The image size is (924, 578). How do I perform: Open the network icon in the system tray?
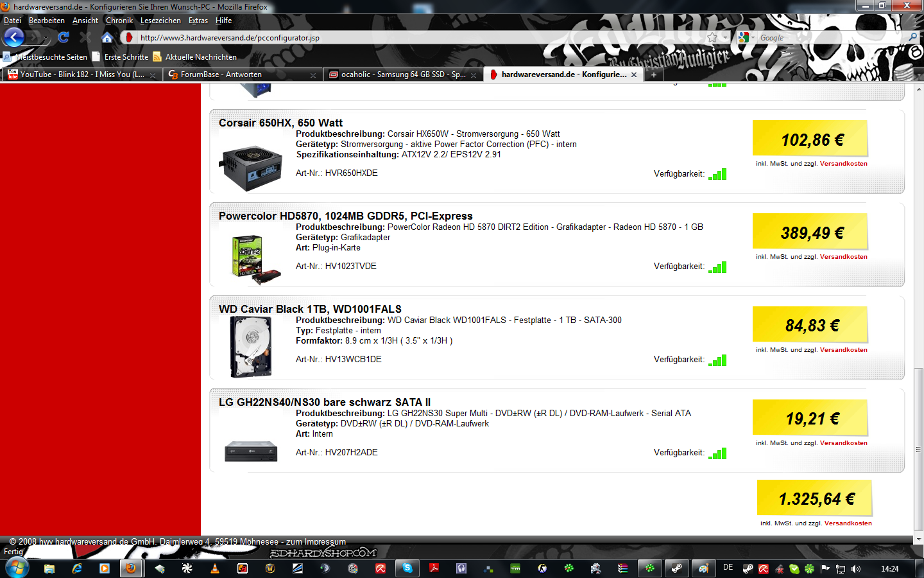(x=841, y=569)
